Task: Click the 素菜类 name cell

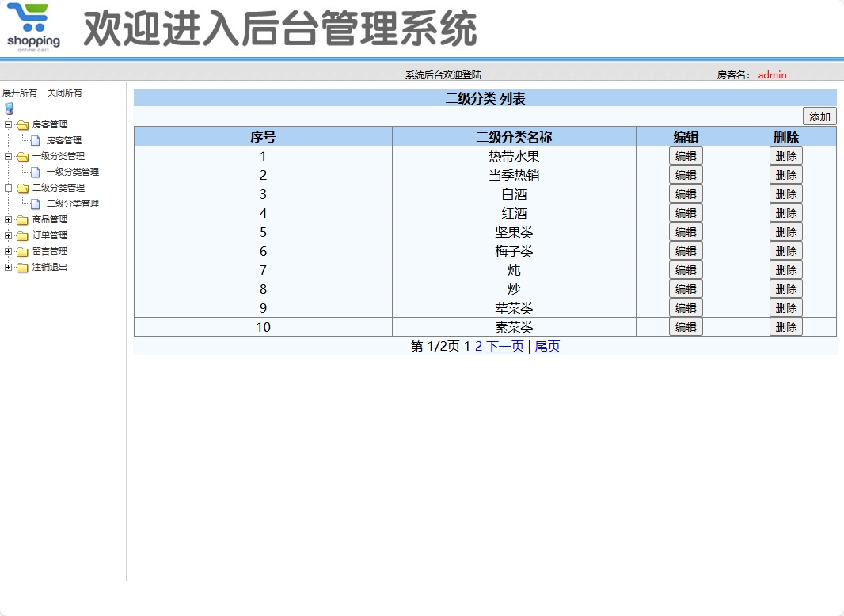Action: (514, 327)
